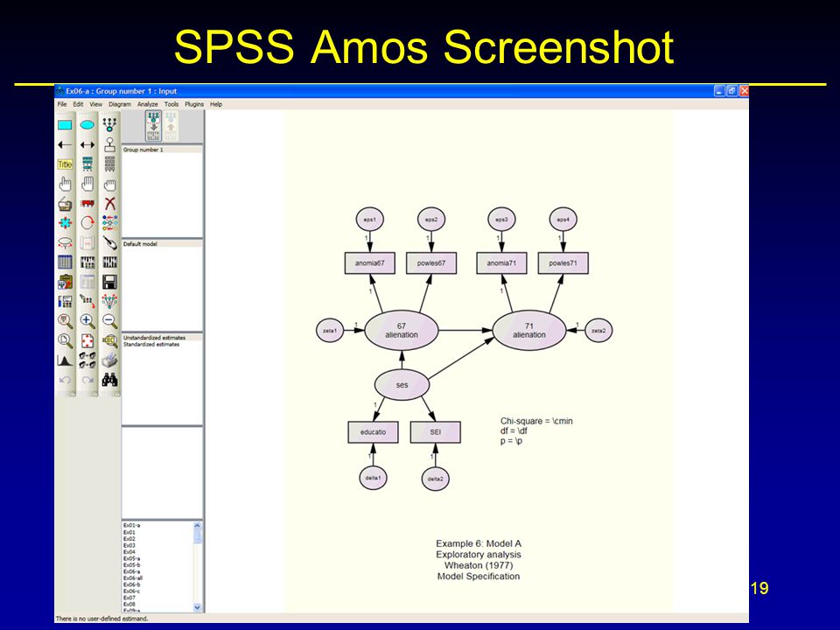The height and width of the screenshot is (630, 840).
Task: Open the Diagram menu
Action: tap(120, 104)
